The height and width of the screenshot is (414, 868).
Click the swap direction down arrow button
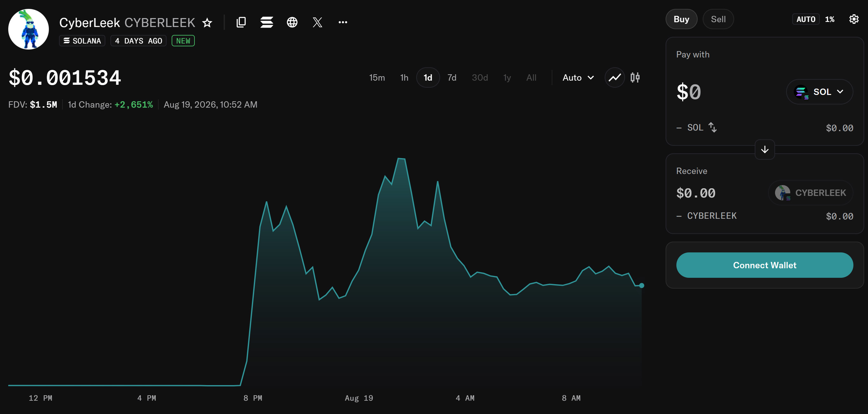(765, 149)
